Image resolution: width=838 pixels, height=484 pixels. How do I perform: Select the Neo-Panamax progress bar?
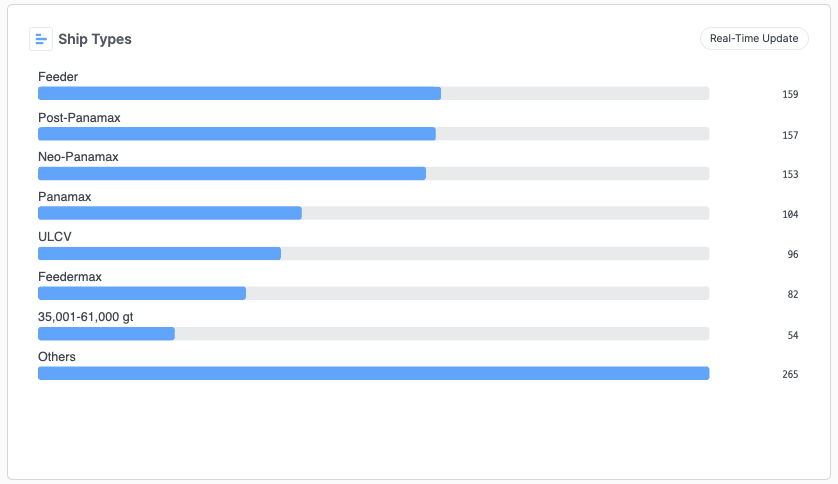click(x=374, y=174)
